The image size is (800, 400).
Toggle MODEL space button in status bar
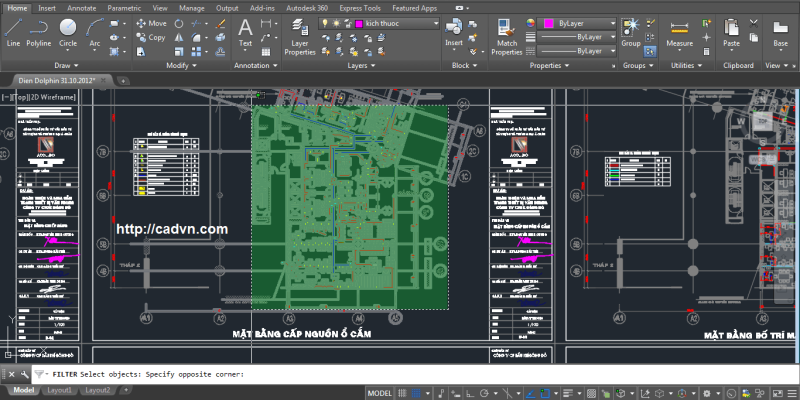point(379,394)
